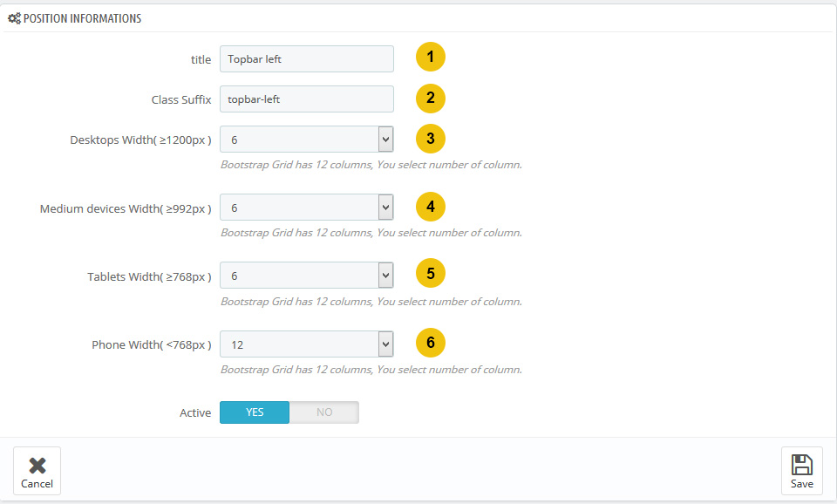Image resolution: width=837 pixels, height=504 pixels.
Task: Switch Active toggle to NO
Action: click(324, 412)
